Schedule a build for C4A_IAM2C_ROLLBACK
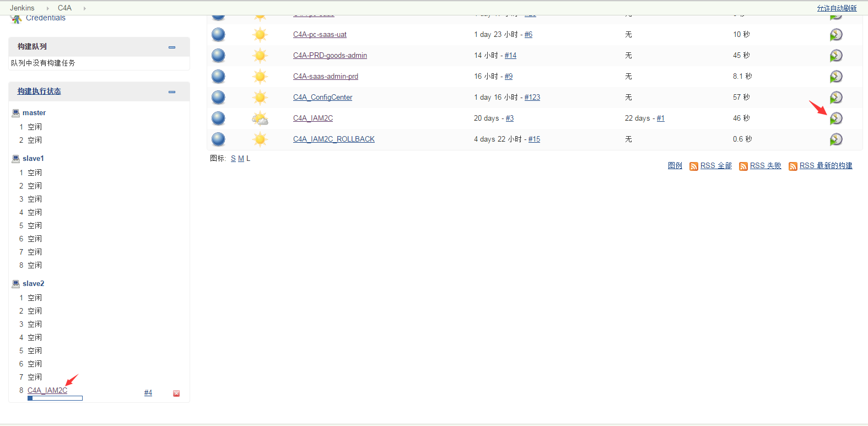Viewport: 868px width, 426px height. 836,139
